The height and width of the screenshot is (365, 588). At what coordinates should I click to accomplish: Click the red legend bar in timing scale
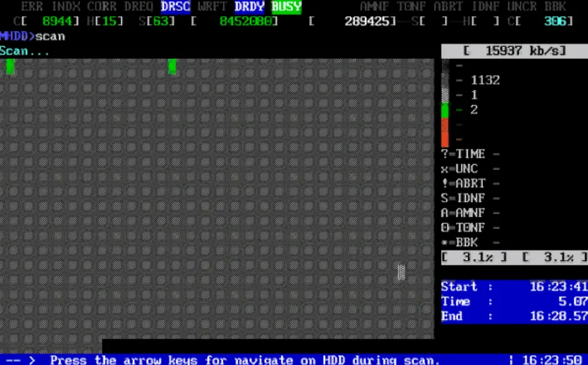tap(445, 132)
